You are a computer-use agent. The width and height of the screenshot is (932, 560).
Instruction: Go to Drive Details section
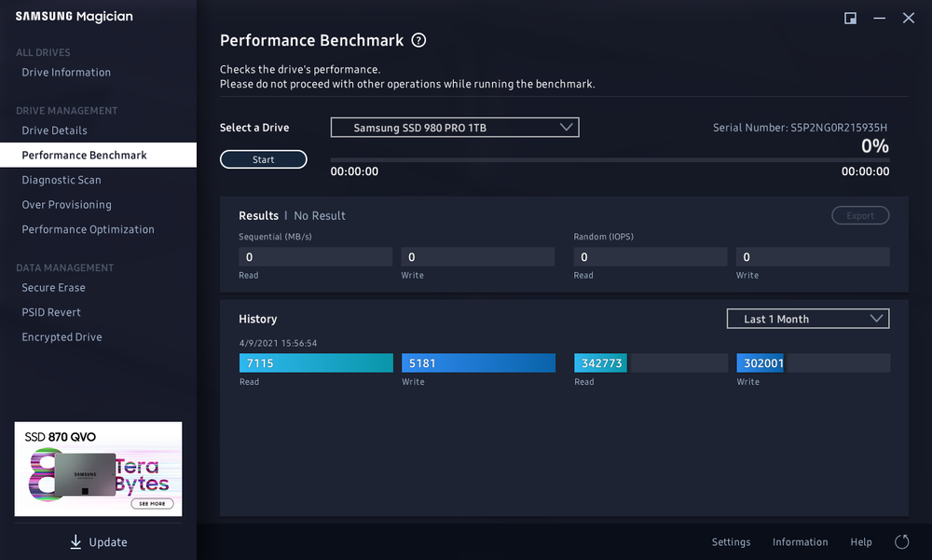click(x=54, y=130)
